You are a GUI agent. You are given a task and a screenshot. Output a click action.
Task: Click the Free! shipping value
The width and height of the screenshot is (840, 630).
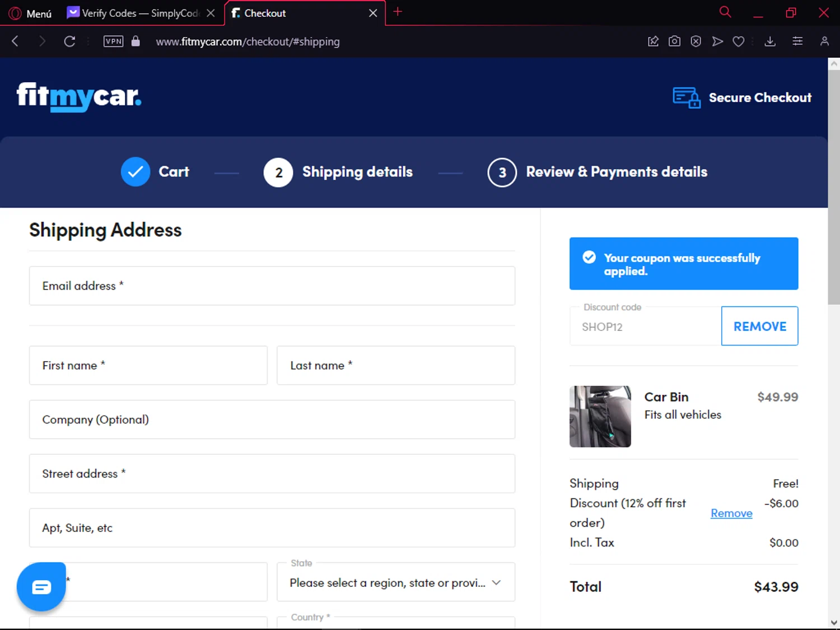[786, 483]
